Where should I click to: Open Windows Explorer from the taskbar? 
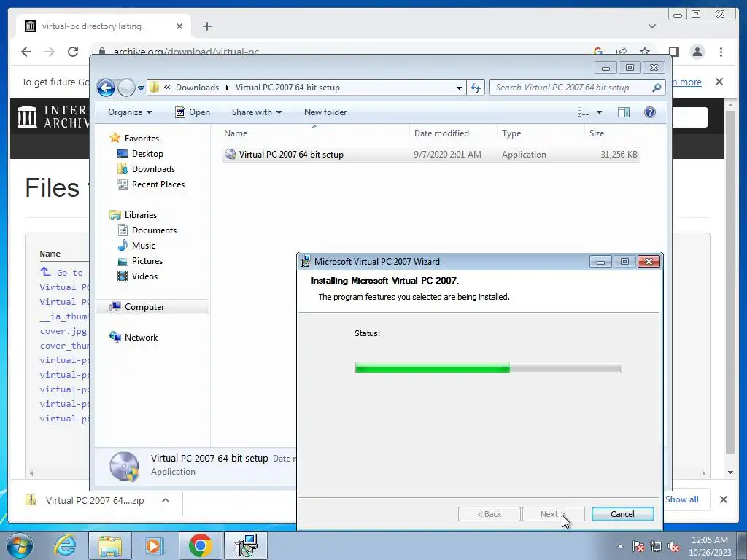tap(110, 545)
